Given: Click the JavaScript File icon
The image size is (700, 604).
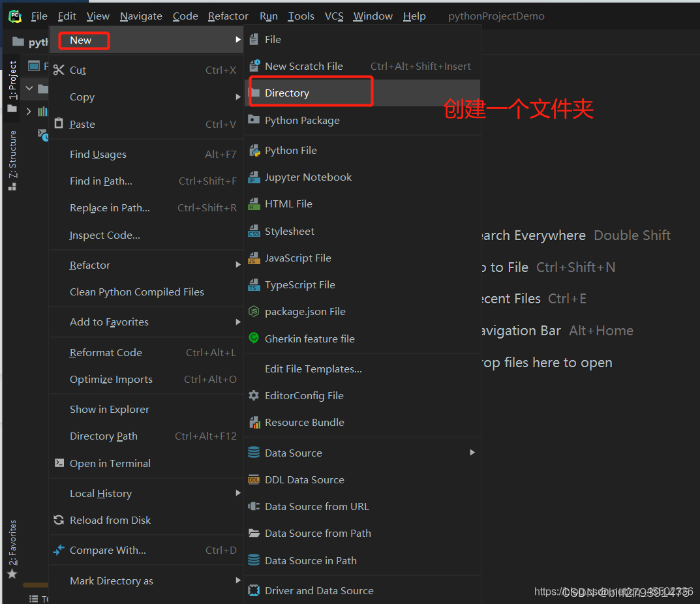Looking at the screenshot, I should (x=254, y=258).
